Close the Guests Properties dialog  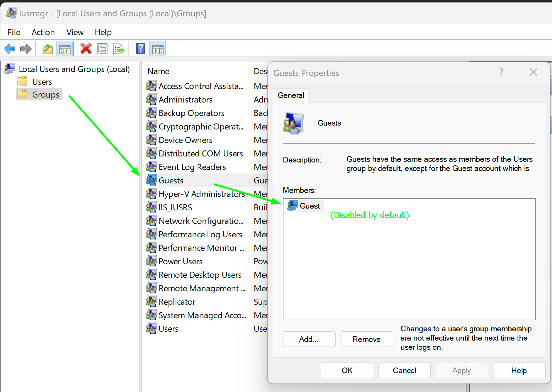[x=534, y=72]
